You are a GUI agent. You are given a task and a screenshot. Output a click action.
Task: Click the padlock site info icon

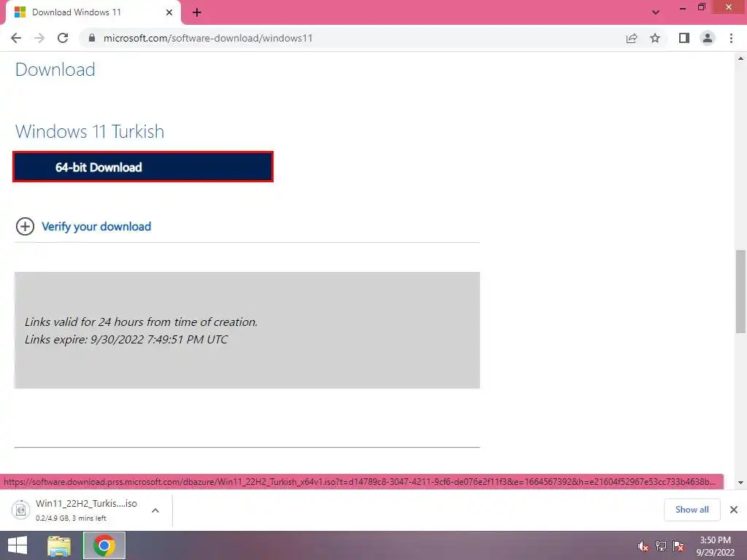coord(92,38)
